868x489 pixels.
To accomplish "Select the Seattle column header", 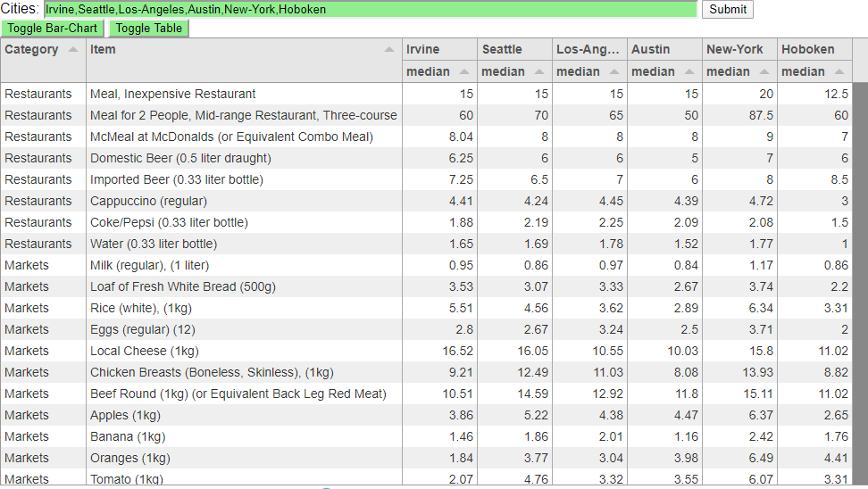I will point(515,49).
